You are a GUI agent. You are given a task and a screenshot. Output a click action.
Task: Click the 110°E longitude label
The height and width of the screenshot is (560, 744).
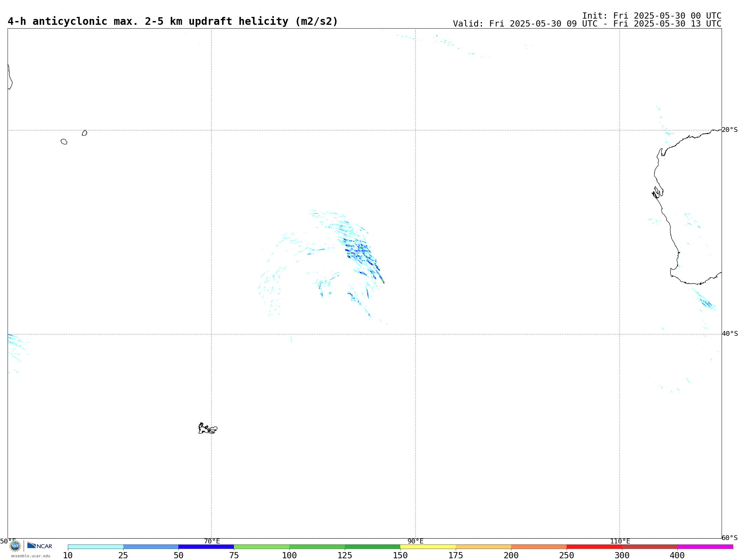pos(620,541)
